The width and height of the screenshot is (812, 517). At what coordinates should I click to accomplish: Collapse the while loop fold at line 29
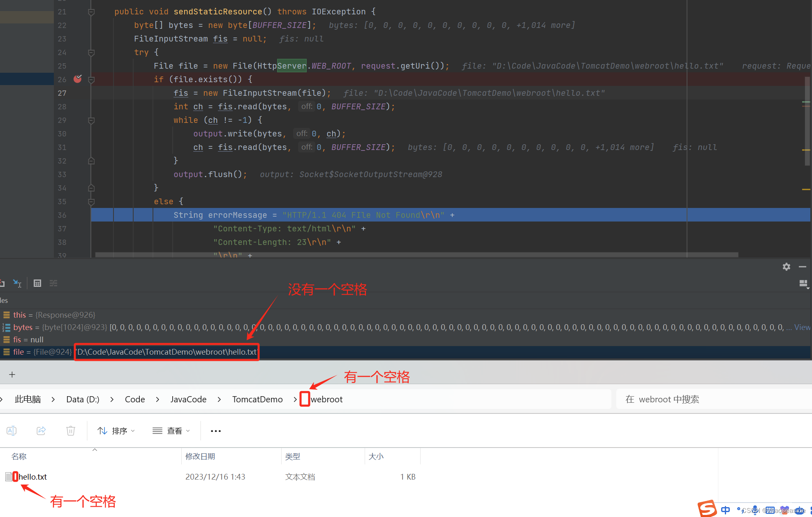tap(91, 120)
